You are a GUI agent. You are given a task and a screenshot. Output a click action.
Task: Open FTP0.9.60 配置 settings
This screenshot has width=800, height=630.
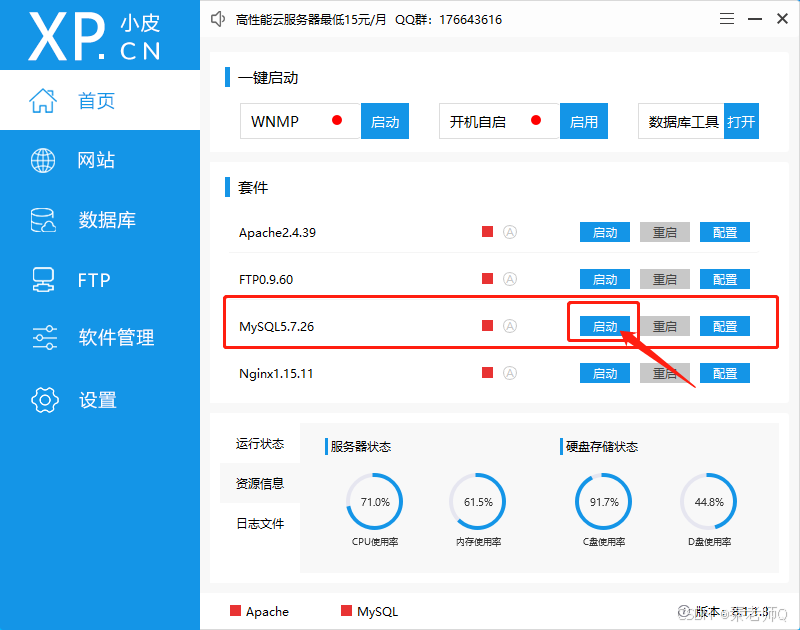coord(724,279)
